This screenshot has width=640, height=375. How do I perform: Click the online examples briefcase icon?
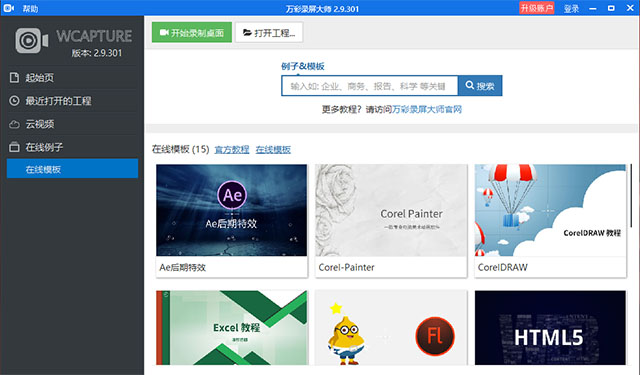14,147
